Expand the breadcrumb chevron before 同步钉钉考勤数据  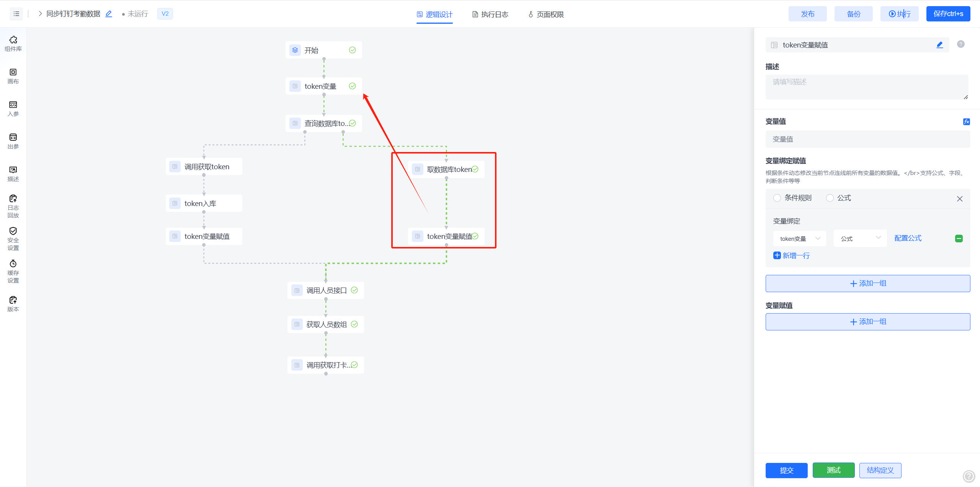[x=40, y=14]
